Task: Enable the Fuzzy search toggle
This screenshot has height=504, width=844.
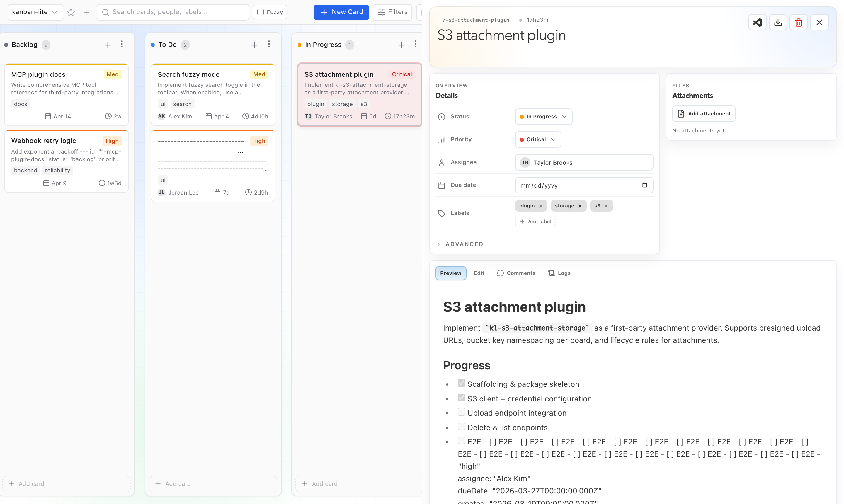Action: [261, 12]
